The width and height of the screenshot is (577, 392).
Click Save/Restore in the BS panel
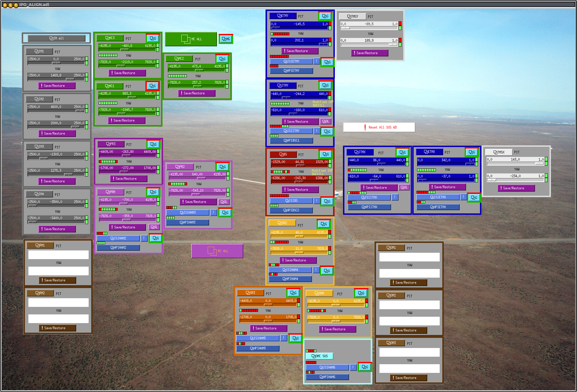click(300, 190)
